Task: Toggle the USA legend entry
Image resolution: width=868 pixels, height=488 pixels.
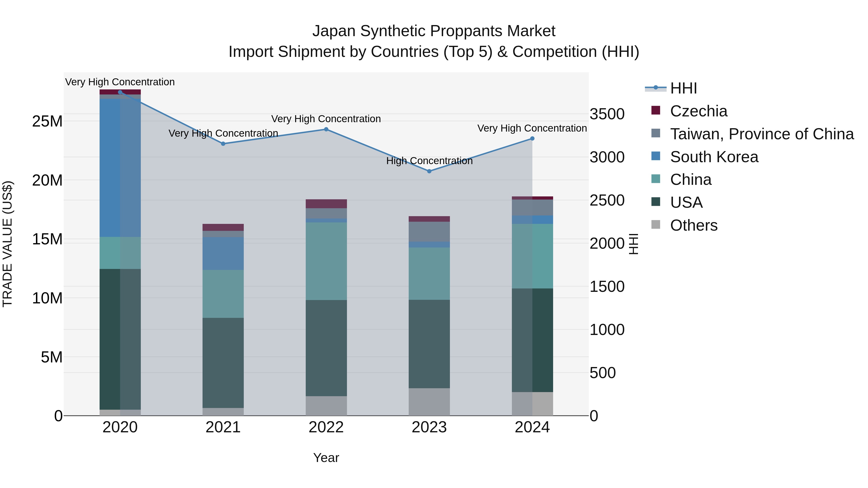Action: [x=677, y=202]
